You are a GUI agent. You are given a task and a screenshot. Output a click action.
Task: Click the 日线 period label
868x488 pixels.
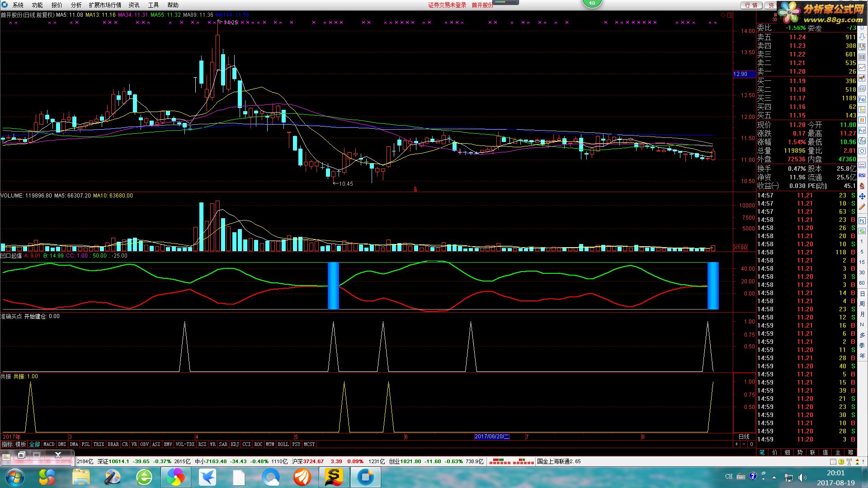pyautogui.click(x=744, y=436)
